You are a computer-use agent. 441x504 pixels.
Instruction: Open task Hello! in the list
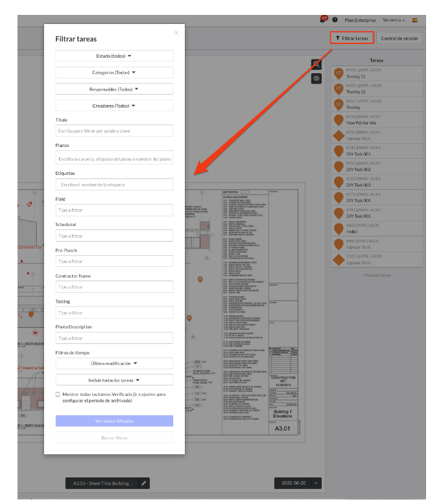(x=377, y=229)
